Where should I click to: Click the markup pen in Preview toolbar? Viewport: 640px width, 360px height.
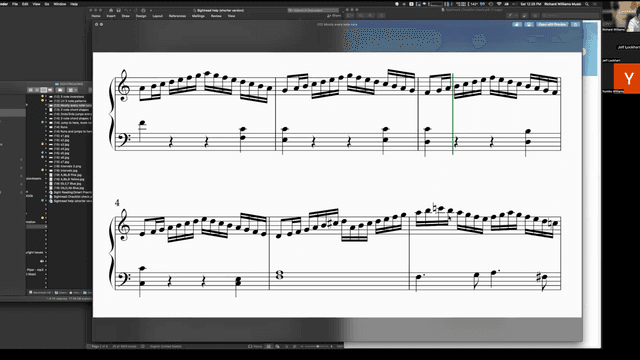point(510,16)
